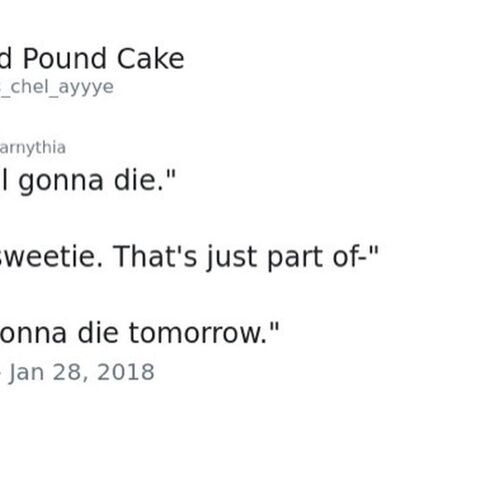Click the word "tomorrow" in the tweet
Image resolution: width=480 pixels, height=480 pixels.
[x=198, y=333]
